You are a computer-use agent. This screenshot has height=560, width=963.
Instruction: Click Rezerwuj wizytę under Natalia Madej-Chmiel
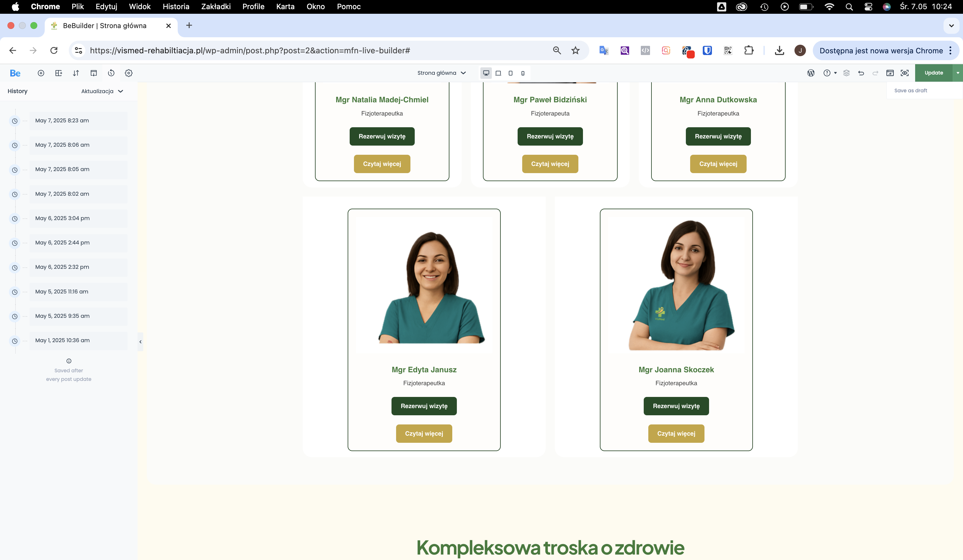pyautogui.click(x=382, y=136)
